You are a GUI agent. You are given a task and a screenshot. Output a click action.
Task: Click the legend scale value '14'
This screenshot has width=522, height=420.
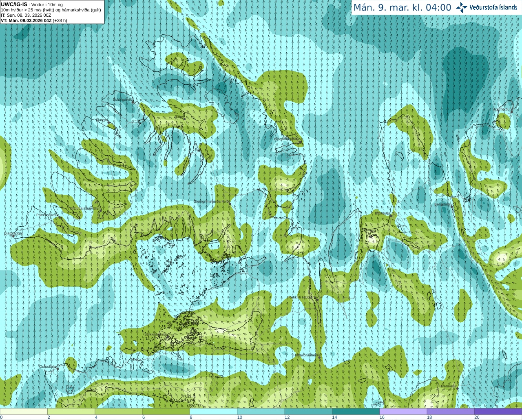[334, 417]
